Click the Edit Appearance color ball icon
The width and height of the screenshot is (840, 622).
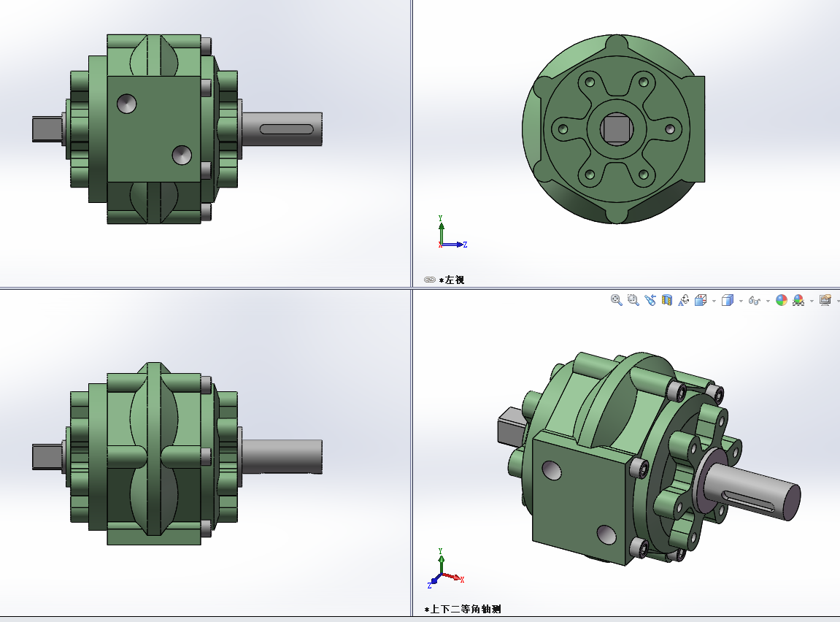[x=782, y=300]
